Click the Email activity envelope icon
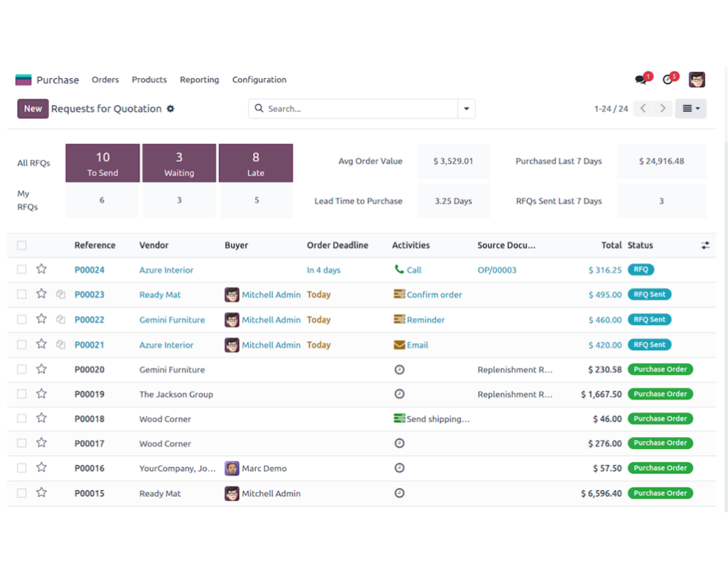Viewport: 728px width, 569px height. pos(399,345)
